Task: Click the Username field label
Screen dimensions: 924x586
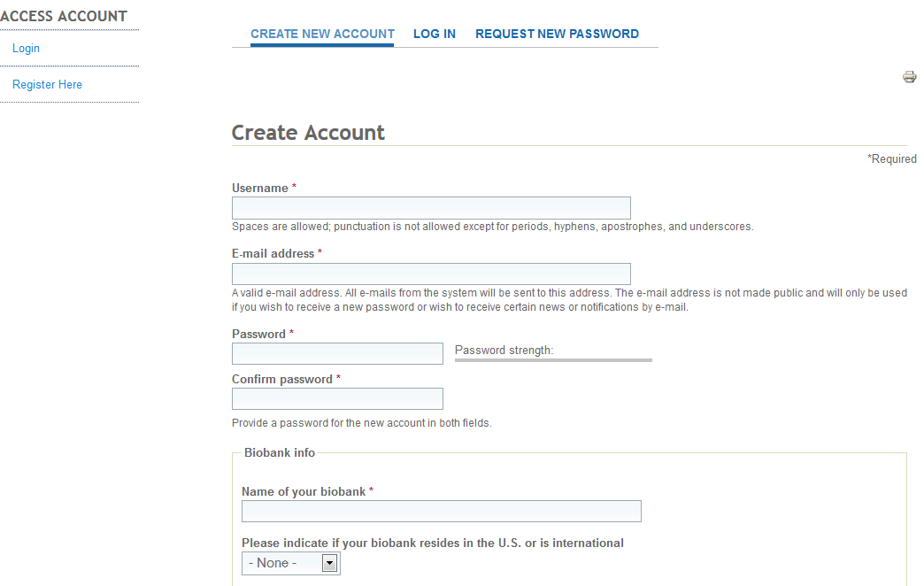Action: pos(260,188)
